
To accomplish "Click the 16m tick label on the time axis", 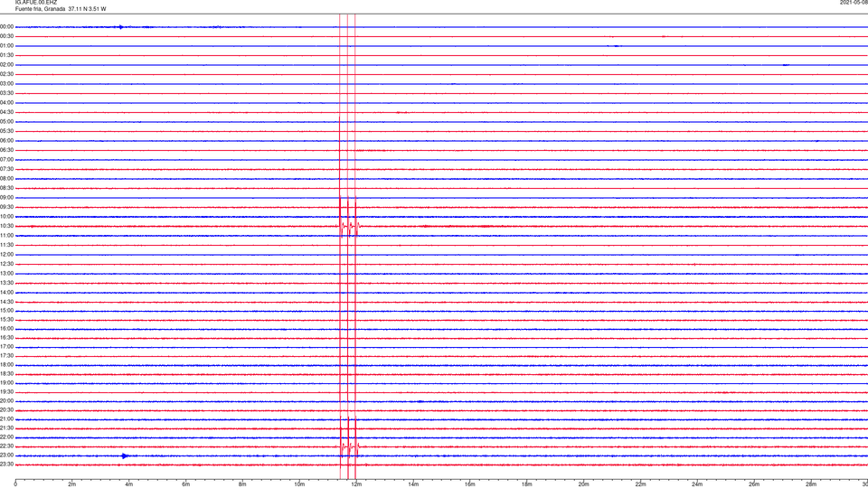I will (x=470, y=484).
